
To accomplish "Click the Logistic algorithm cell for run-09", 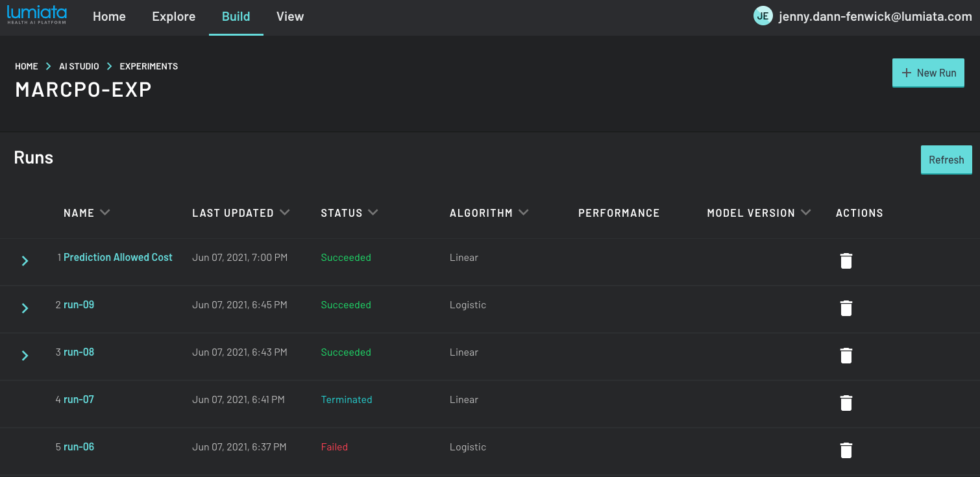I will click(468, 305).
